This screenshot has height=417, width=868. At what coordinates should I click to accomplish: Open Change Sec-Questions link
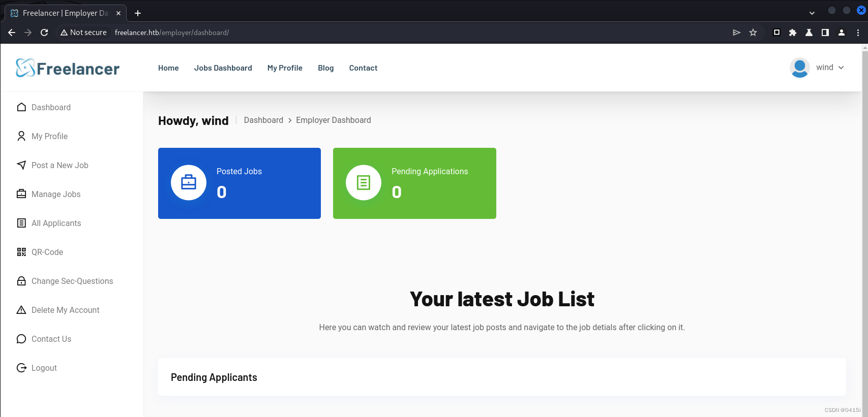[72, 281]
